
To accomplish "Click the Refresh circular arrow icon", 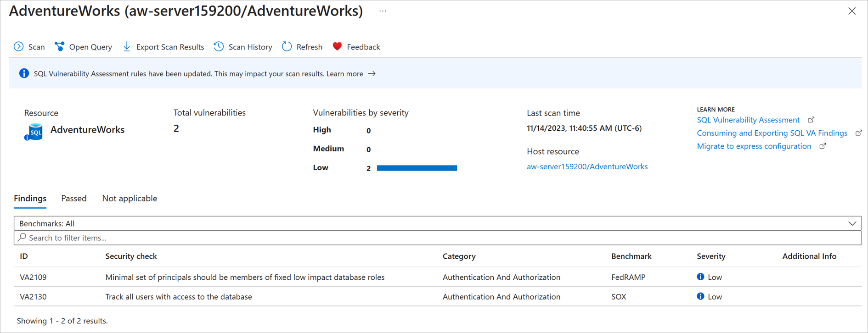I will click(287, 46).
